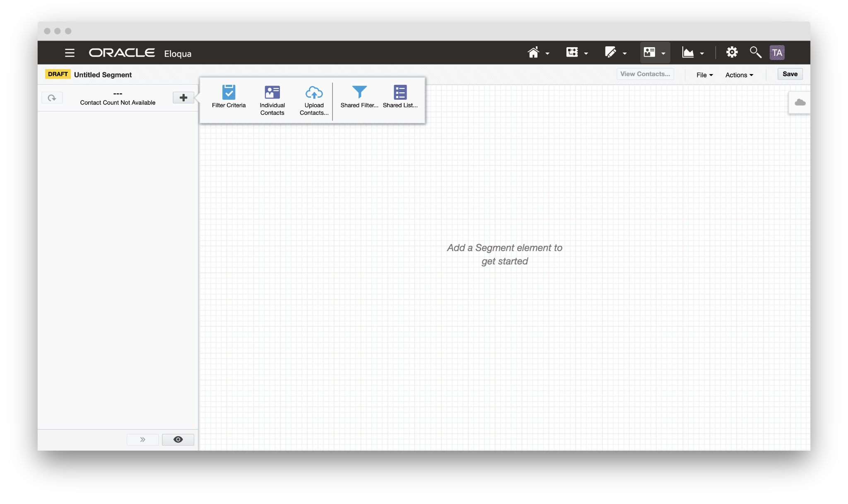Open the Actions menu
The image size is (848, 504).
(x=739, y=75)
